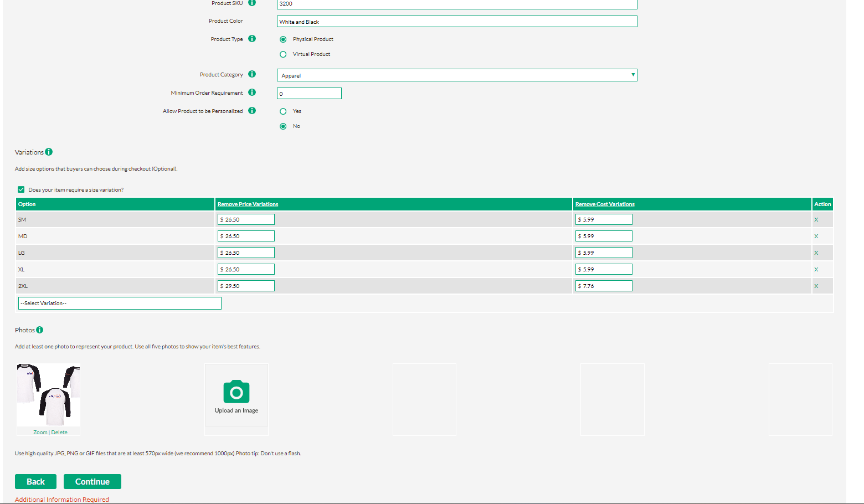Viewport: 864px width, 504px height.
Task: Delete the XL size variation row
Action: [x=816, y=270]
